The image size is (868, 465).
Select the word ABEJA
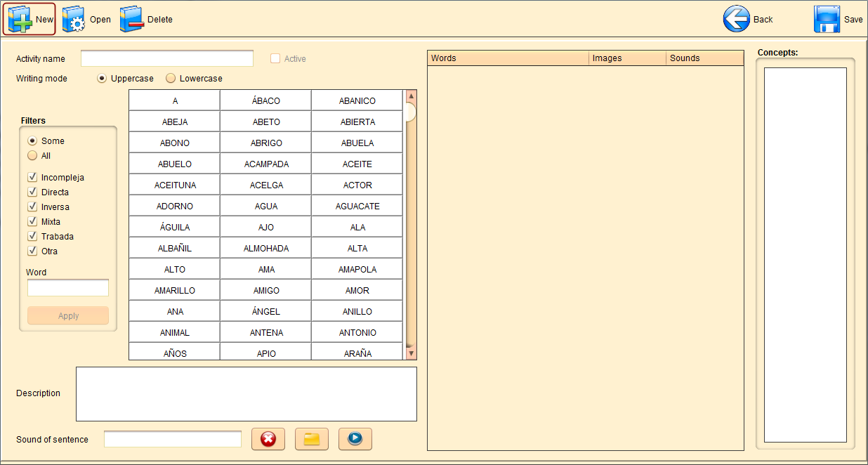174,122
